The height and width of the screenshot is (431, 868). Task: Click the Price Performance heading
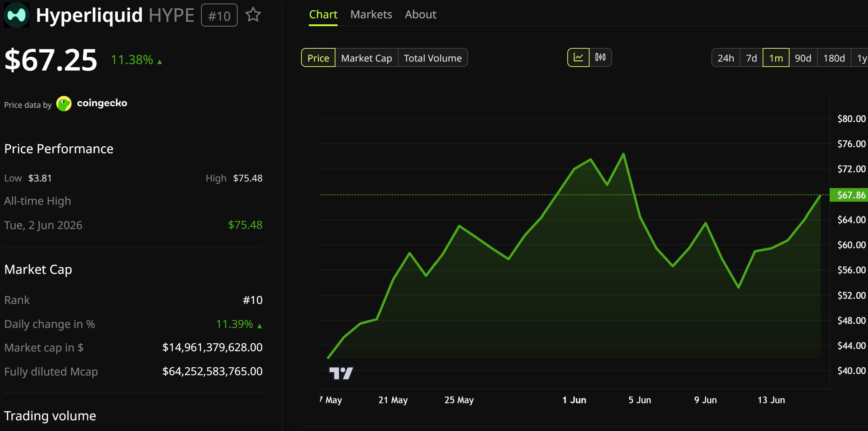[59, 149]
